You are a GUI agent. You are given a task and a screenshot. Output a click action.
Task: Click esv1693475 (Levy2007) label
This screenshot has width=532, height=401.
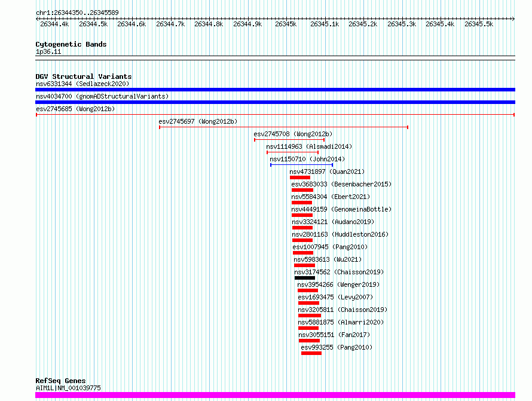pos(335,297)
